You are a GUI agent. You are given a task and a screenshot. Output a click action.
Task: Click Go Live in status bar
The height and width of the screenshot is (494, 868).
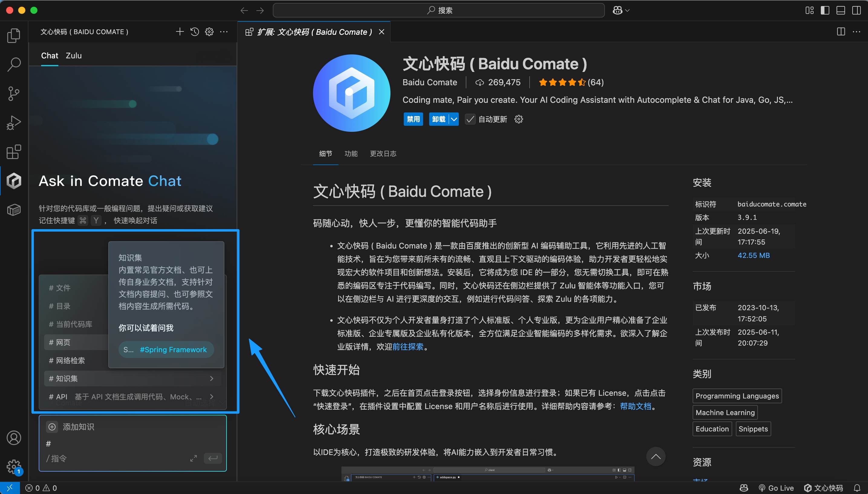click(x=776, y=488)
